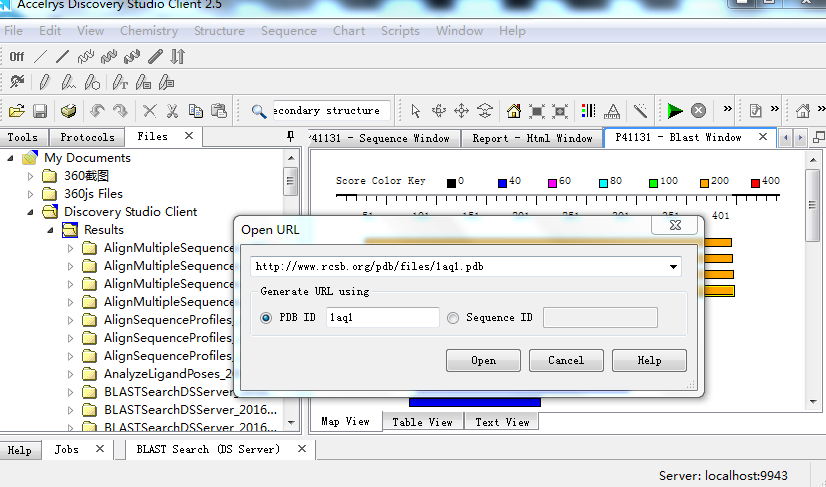This screenshot has height=487, width=826.
Task: Click the up-down arrows icon
Action: pos(178,56)
